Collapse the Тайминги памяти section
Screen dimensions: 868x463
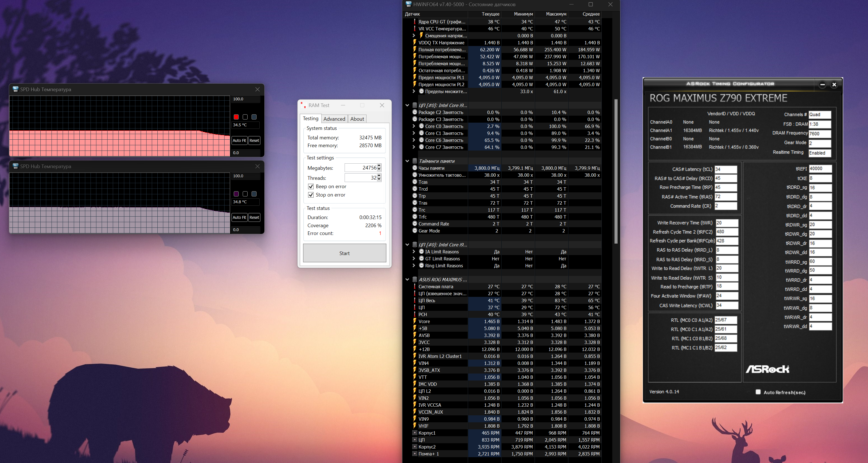tap(407, 161)
